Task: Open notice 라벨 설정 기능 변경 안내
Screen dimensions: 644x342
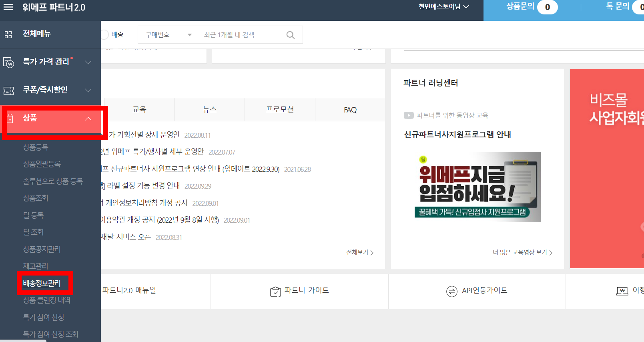Action: coord(143,186)
